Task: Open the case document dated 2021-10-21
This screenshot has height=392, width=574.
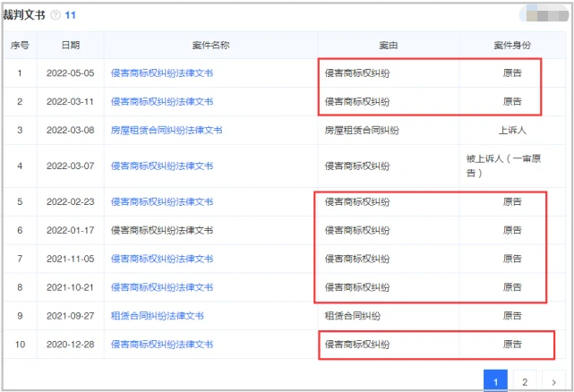Action: pos(161,287)
